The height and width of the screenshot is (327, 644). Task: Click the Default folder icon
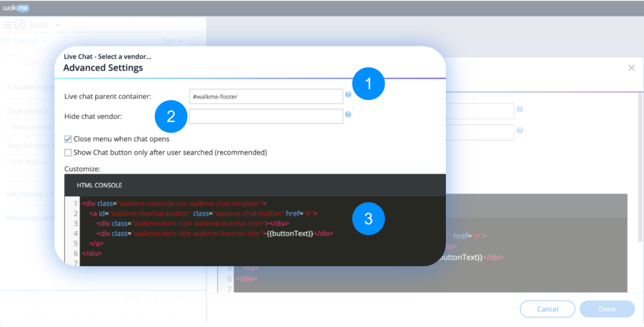[6, 42]
